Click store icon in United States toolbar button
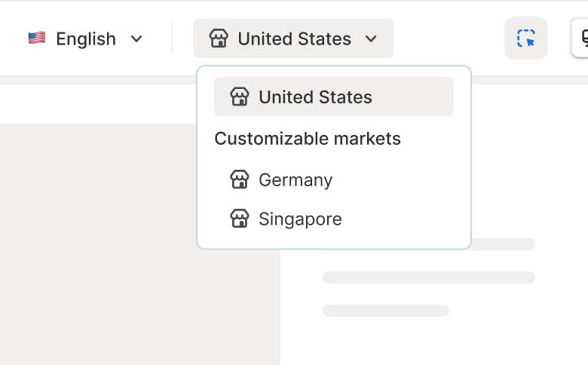The height and width of the screenshot is (365, 588). pyautogui.click(x=219, y=38)
